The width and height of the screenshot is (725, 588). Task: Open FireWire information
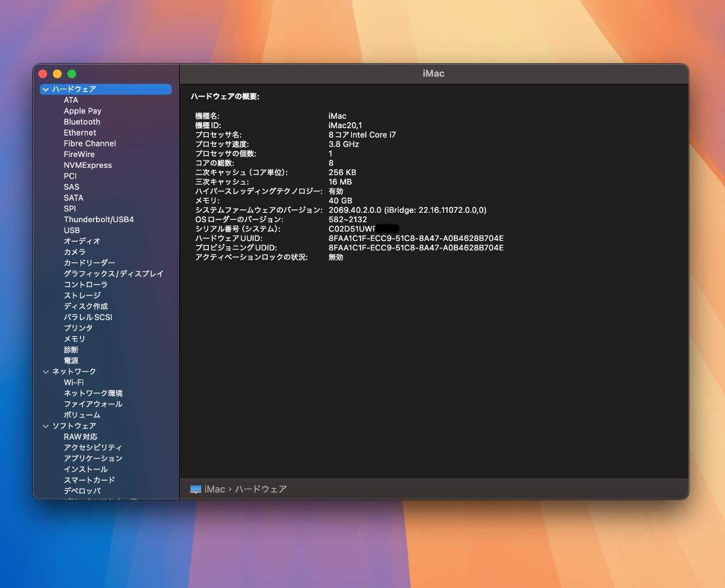click(x=79, y=154)
